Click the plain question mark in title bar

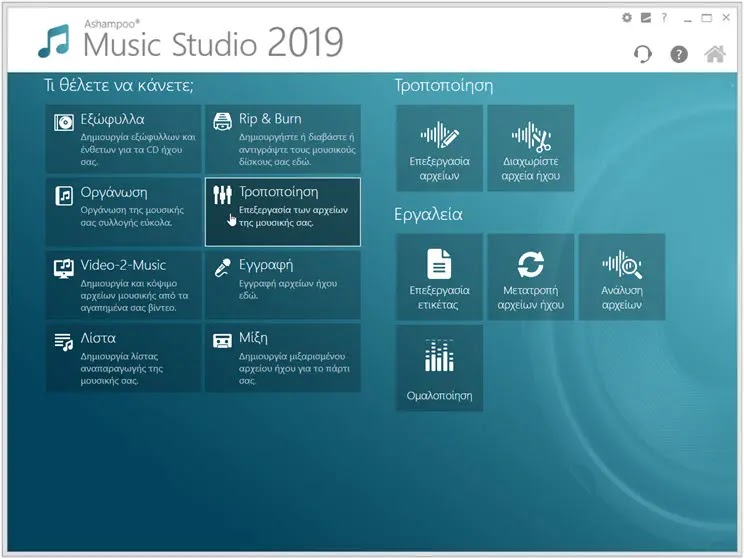[664, 18]
